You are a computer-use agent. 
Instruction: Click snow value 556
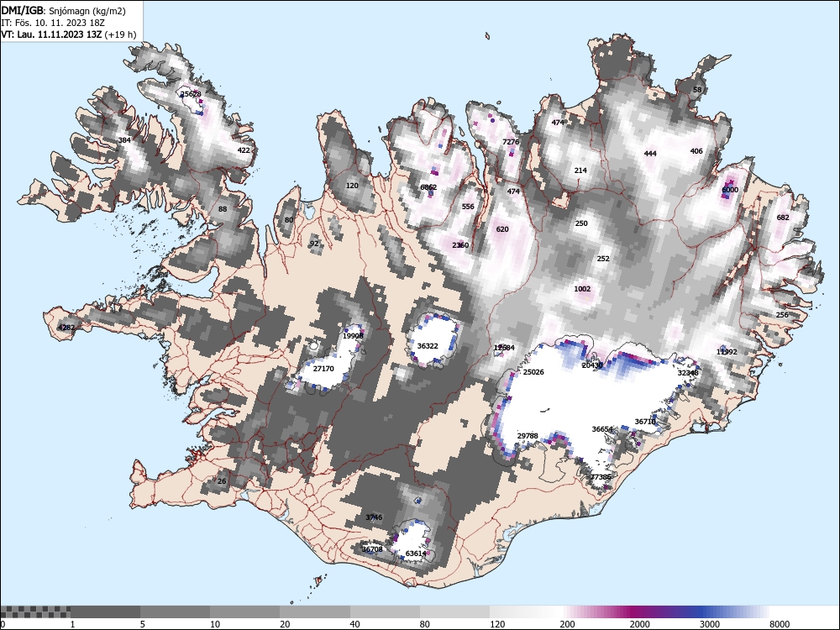point(468,207)
